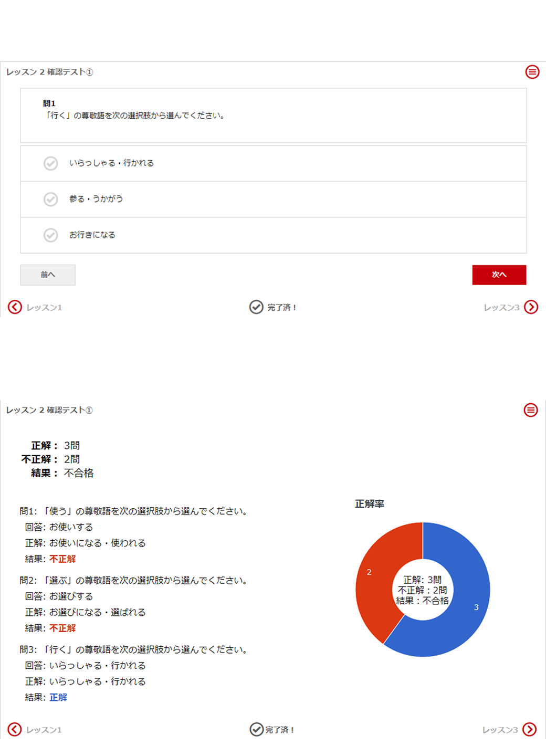546x756 pixels.
Task: Go to レッスン3 link below the quiz
Action: point(501,308)
